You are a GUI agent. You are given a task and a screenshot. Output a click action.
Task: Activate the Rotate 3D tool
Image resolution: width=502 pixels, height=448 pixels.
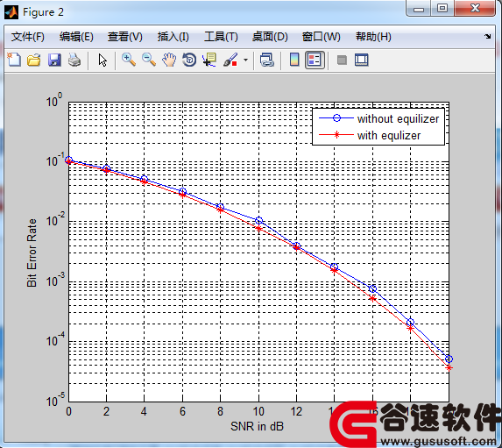pyautogui.click(x=189, y=60)
